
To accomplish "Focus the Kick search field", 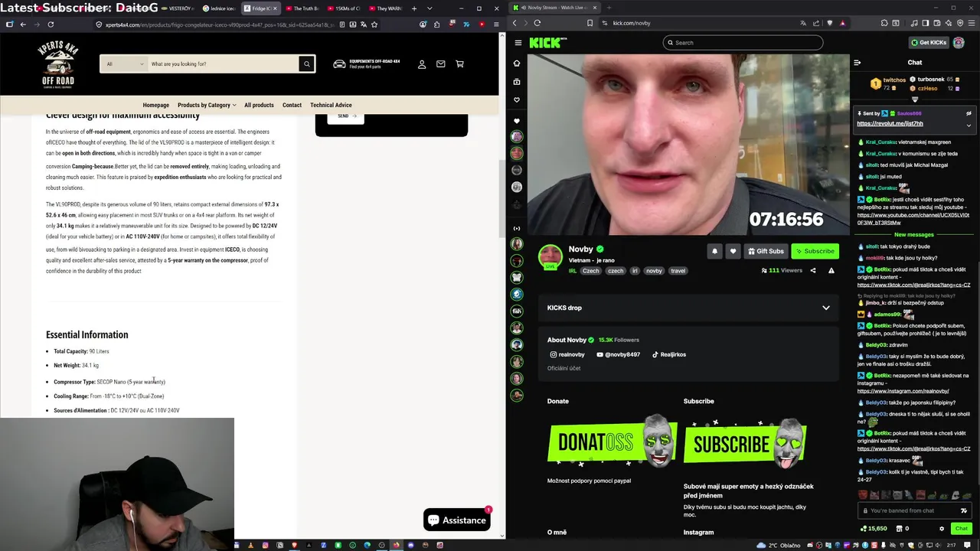I will tap(743, 43).
